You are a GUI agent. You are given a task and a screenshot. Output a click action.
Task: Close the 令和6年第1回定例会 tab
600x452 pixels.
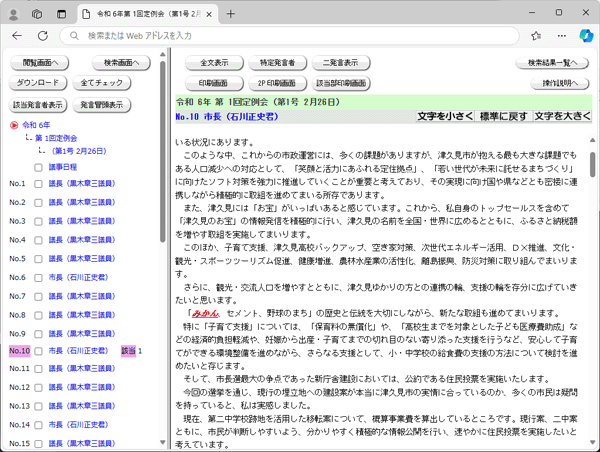coord(209,15)
